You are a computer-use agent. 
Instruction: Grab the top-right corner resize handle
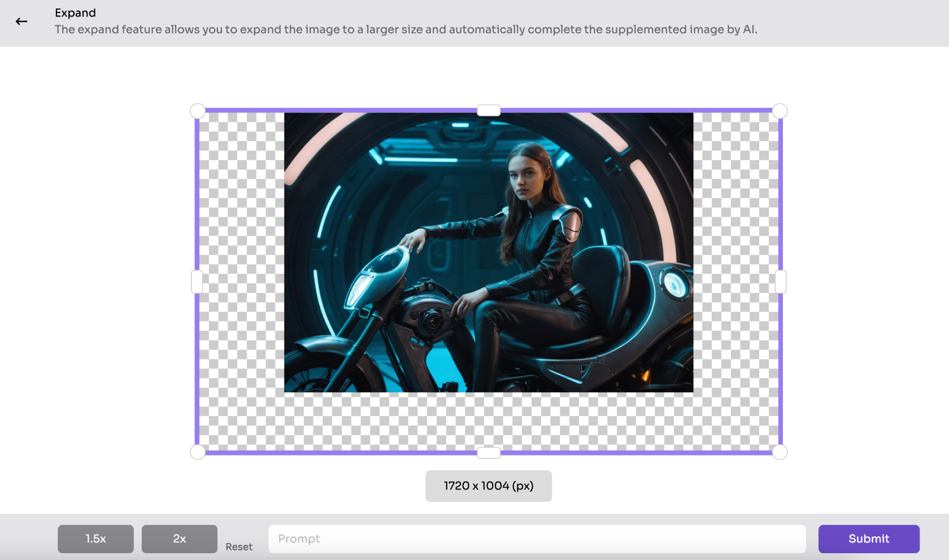780,111
